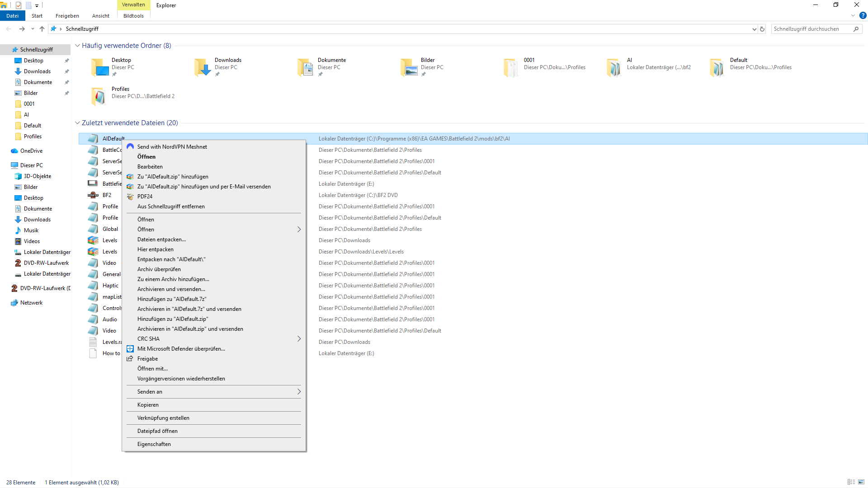Open the address bar history dropdown
Image resolution: width=868 pixels, height=488 pixels.
(x=754, y=29)
